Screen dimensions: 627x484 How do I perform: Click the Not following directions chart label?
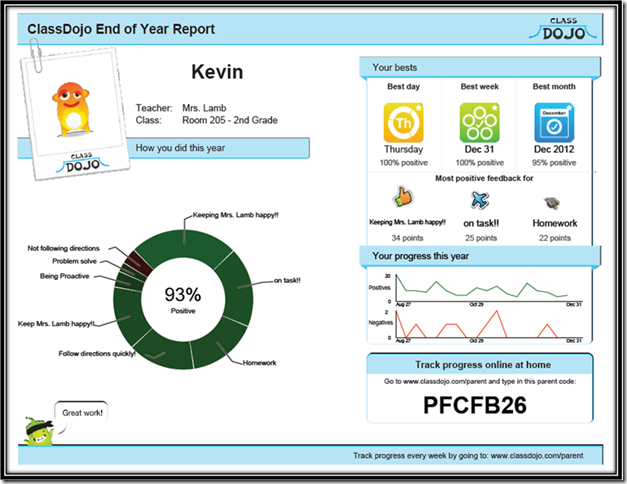[63, 248]
